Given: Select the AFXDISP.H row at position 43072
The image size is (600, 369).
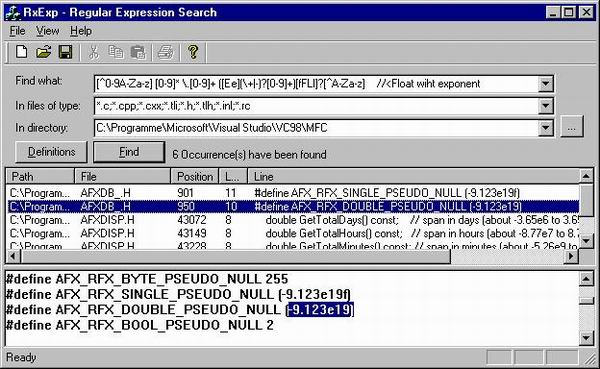Looking at the screenshot, I should (293, 220).
